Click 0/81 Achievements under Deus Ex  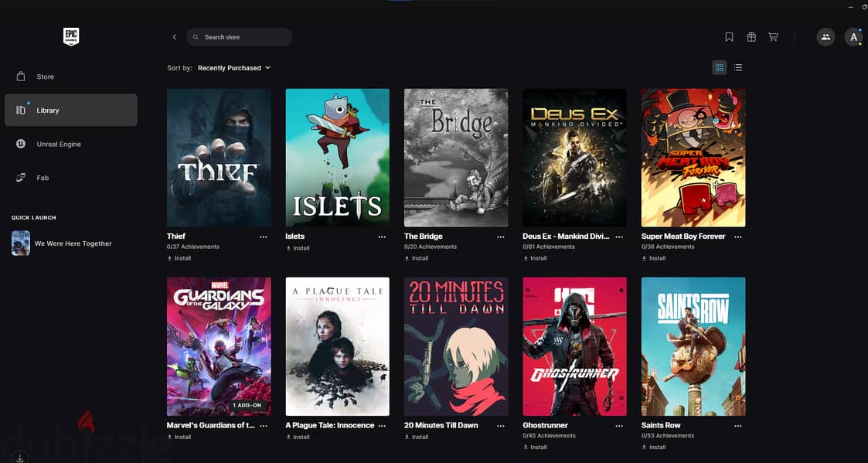pos(549,247)
